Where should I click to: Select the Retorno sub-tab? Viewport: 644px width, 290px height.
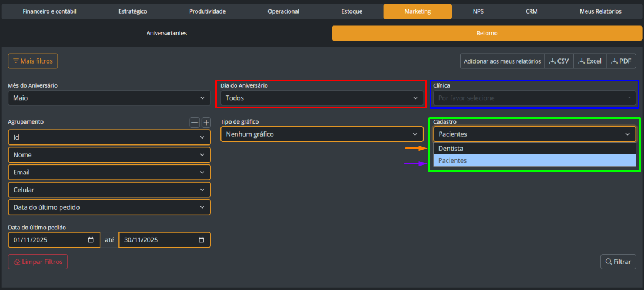pyautogui.click(x=487, y=33)
